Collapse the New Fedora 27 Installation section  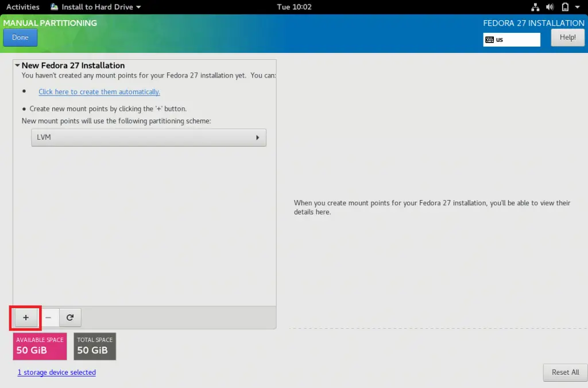(x=17, y=66)
